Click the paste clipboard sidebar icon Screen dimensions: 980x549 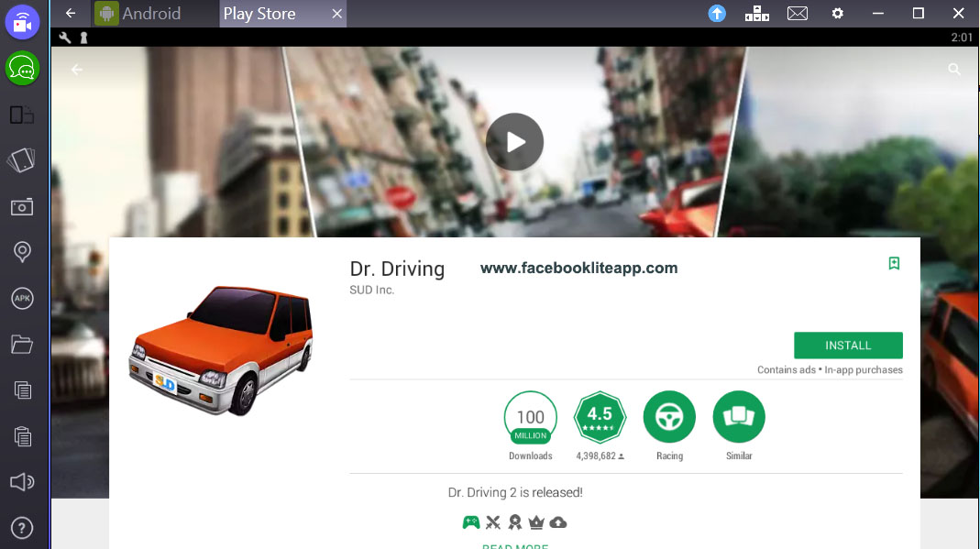pyautogui.click(x=23, y=436)
